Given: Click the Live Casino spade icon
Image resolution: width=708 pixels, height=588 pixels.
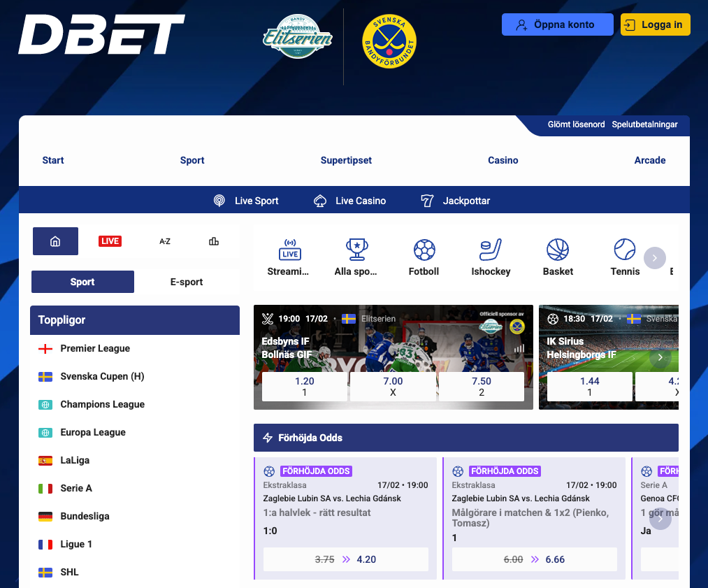Looking at the screenshot, I should coord(320,201).
